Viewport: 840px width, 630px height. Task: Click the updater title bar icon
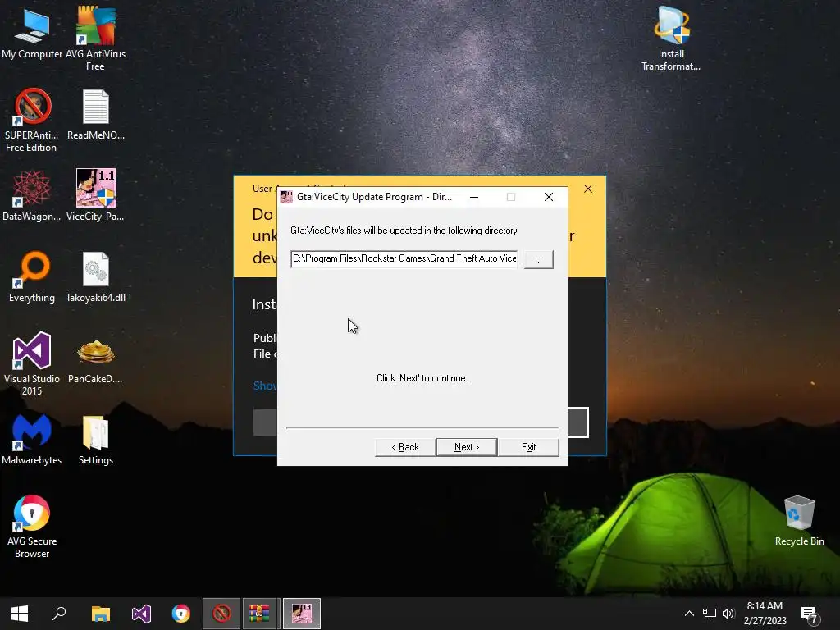[x=286, y=197]
